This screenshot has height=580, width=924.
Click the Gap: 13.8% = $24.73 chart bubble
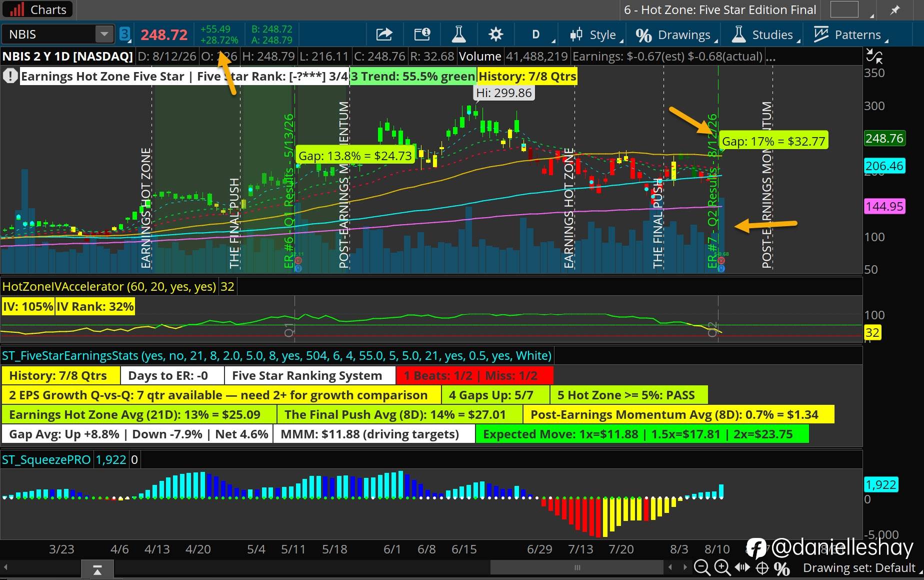point(355,156)
